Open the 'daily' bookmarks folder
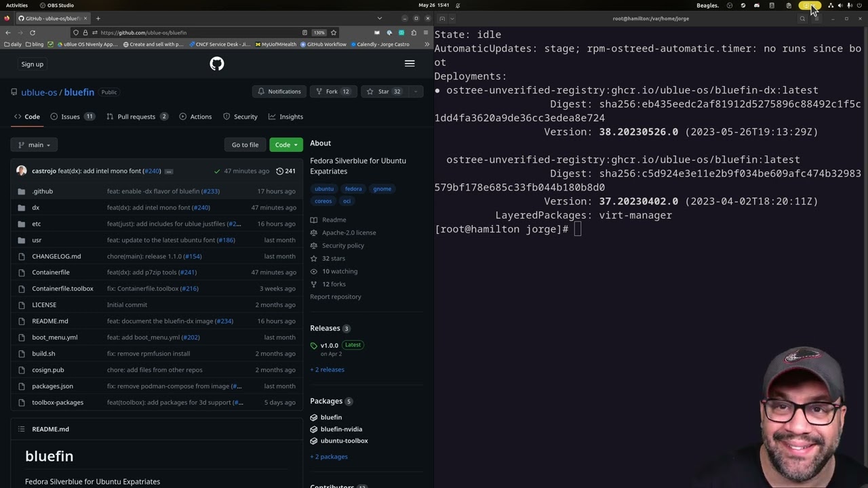This screenshot has width=868, height=488. coord(13,44)
